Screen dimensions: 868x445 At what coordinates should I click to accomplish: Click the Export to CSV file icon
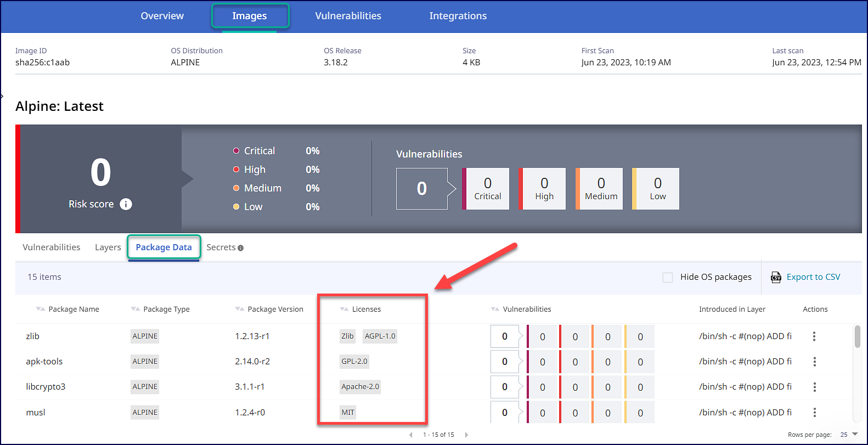click(x=776, y=277)
